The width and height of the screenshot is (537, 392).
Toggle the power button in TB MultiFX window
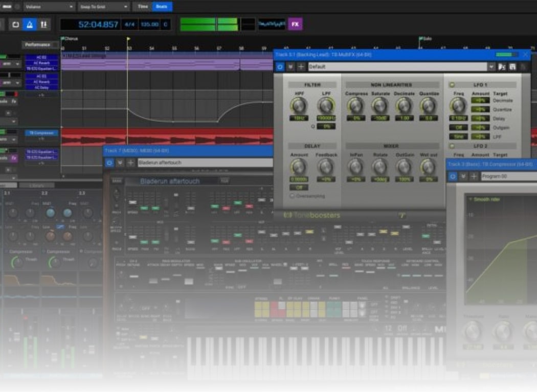click(280, 67)
